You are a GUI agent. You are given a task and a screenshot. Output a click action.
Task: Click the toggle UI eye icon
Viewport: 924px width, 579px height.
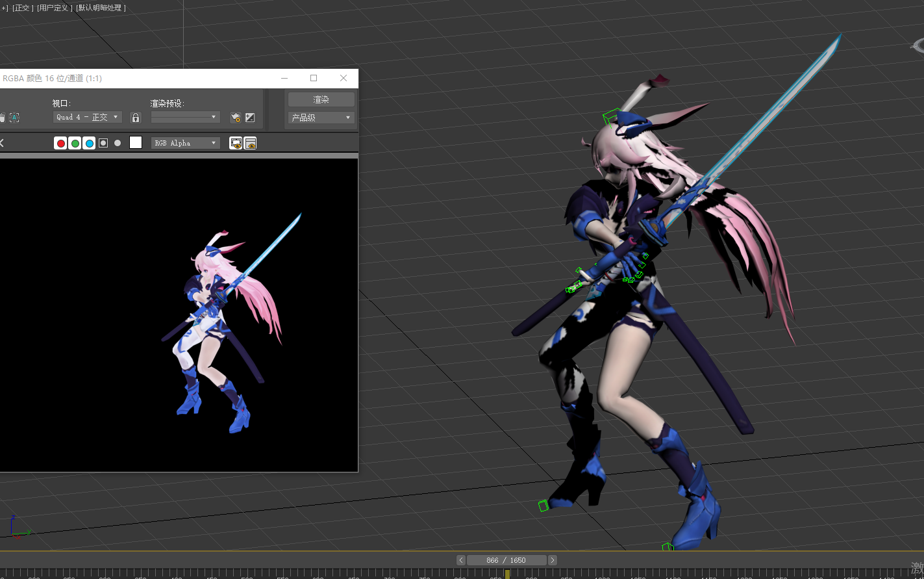pos(251,143)
